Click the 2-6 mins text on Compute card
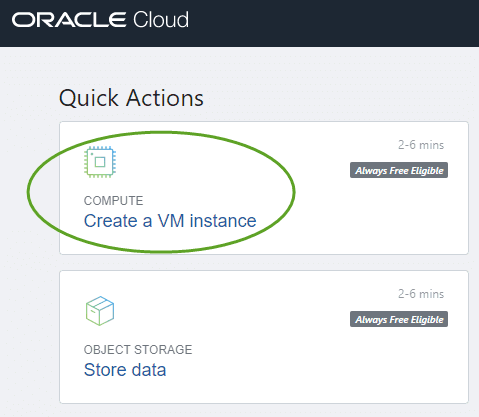Image resolution: width=479 pixels, height=417 pixels. (x=421, y=145)
